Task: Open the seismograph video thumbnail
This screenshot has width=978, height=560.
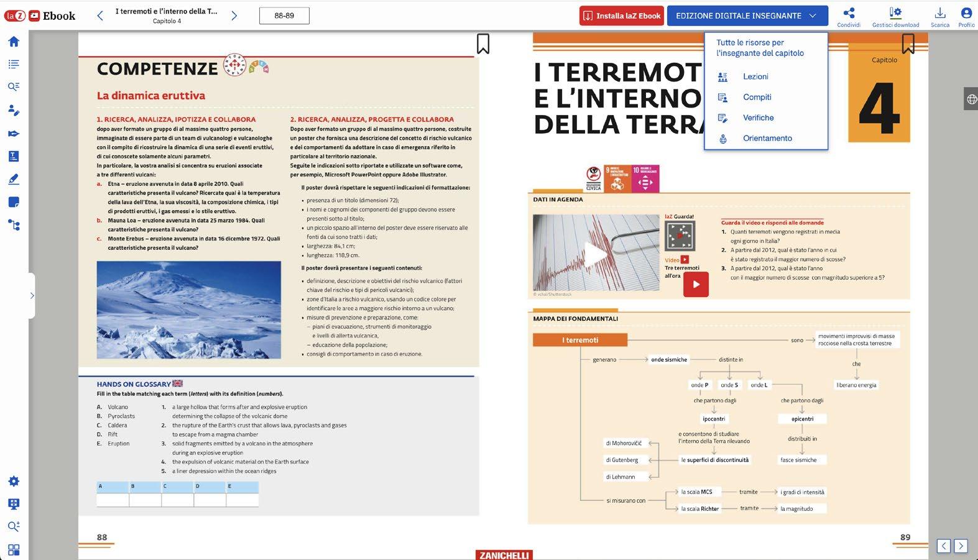Action: [x=596, y=252]
